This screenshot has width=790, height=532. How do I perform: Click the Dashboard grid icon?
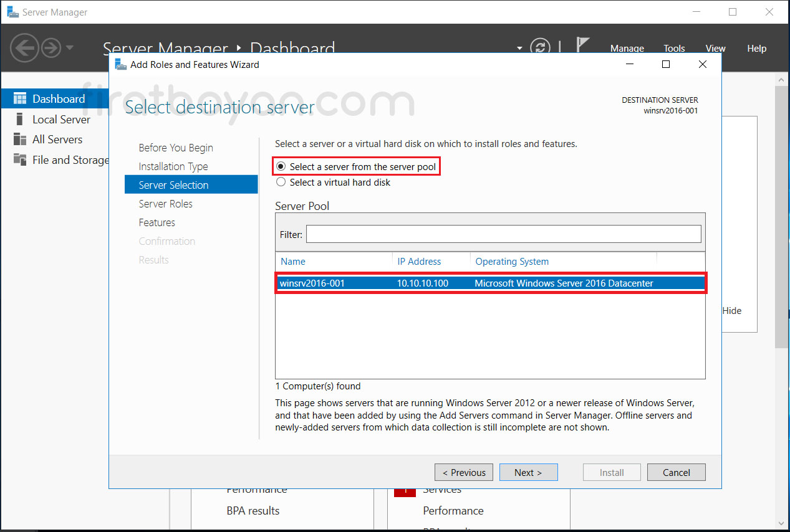(20, 98)
